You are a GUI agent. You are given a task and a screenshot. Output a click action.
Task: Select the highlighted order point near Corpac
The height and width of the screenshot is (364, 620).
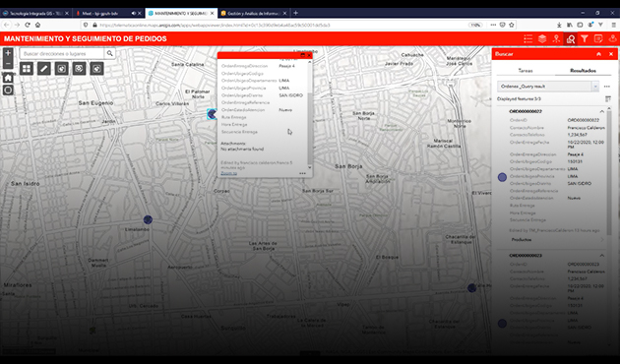click(x=212, y=114)
